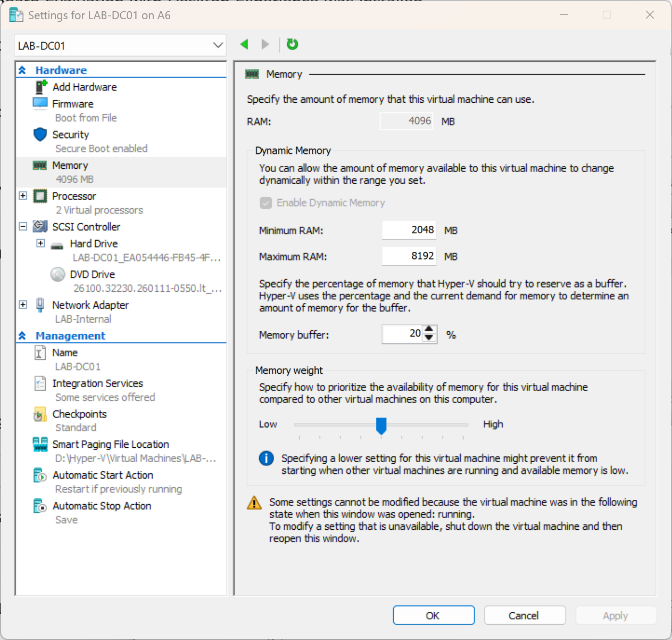Click the green refresh icon

(292, 44)
